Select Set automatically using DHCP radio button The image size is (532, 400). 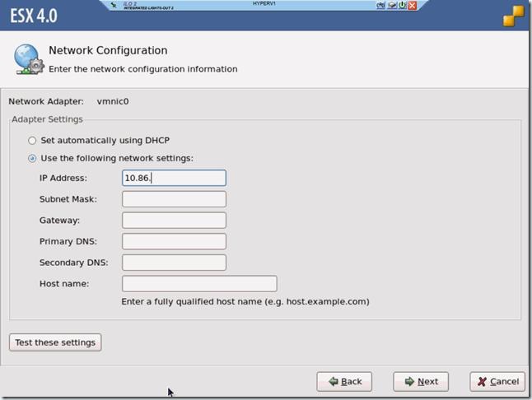click(32, 141)
